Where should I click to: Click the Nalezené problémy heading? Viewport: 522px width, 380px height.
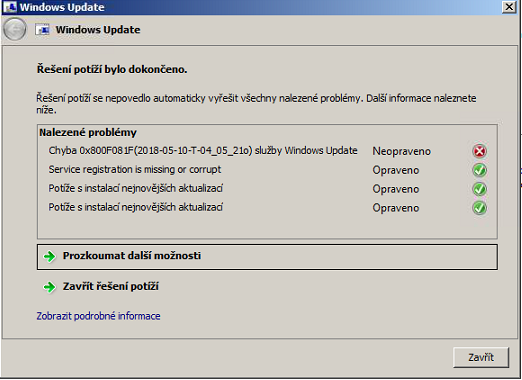pos(88,133)
